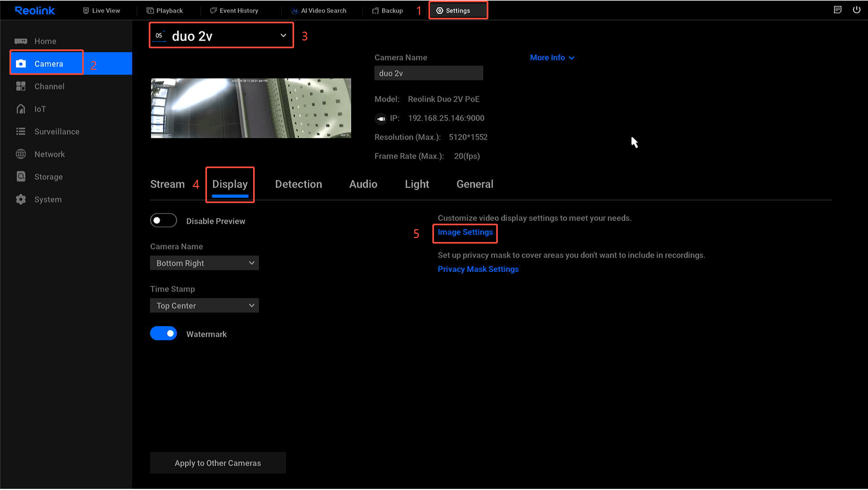Go to Channel in the sidebar
The height and width of the screenshot is (490, 868).
[x=49, y=87]
